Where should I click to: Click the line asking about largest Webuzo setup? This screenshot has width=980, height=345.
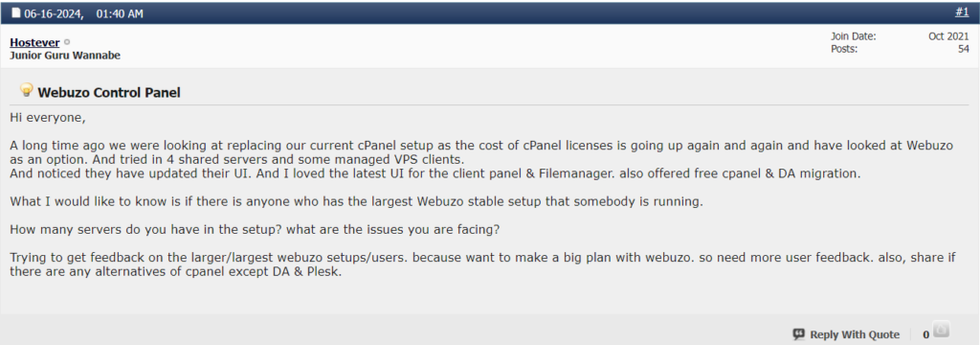[356, 201]
